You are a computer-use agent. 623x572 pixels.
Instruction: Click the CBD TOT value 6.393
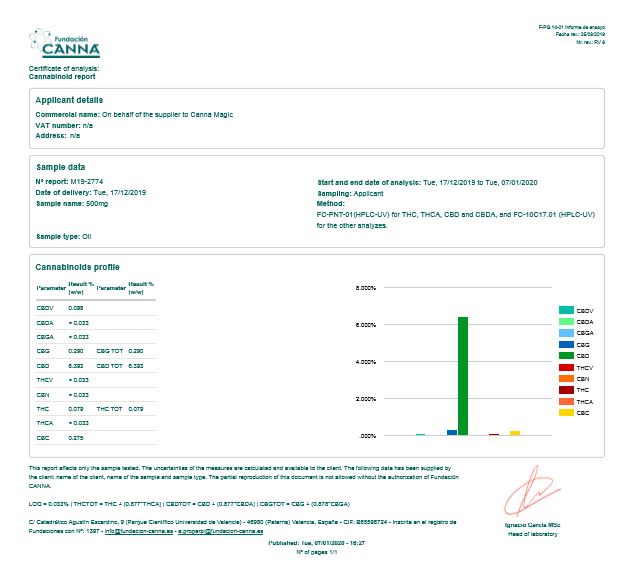[x=137, y=366]
